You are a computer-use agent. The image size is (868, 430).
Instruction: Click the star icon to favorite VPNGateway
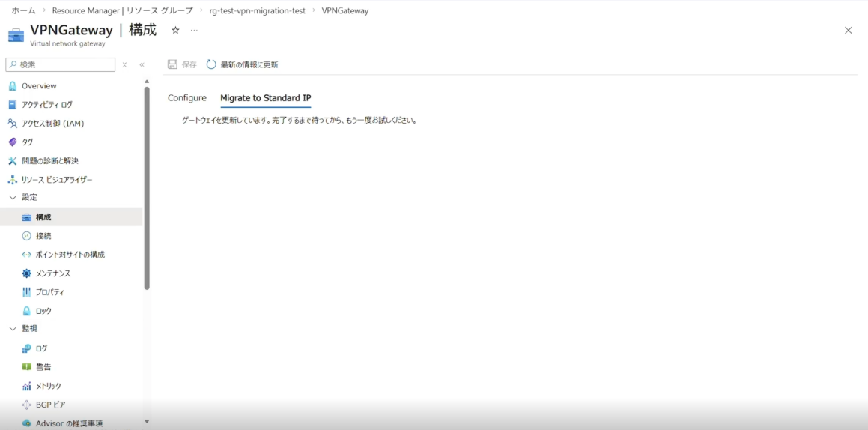(175, 31)
